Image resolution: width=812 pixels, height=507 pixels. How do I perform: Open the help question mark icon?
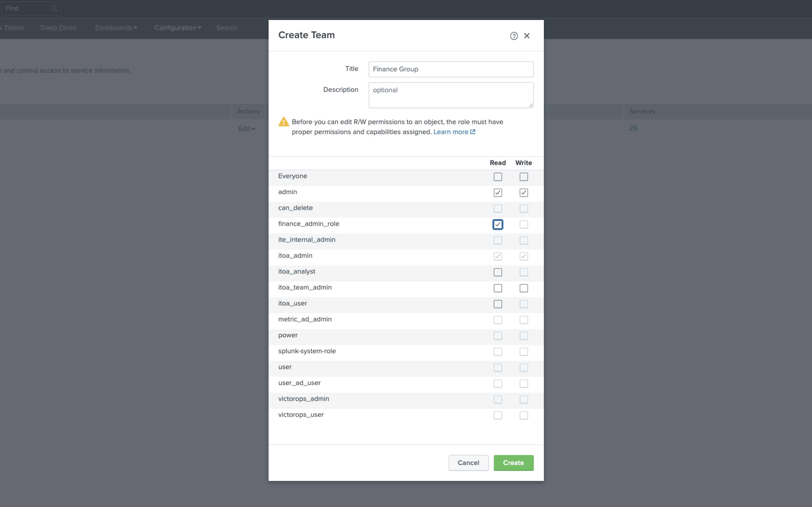[514, 36]
